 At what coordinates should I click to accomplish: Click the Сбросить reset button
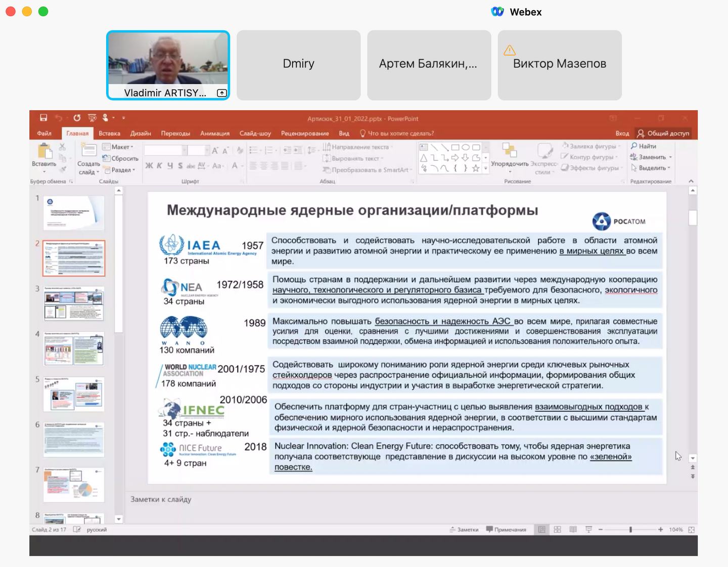point(120,158)
